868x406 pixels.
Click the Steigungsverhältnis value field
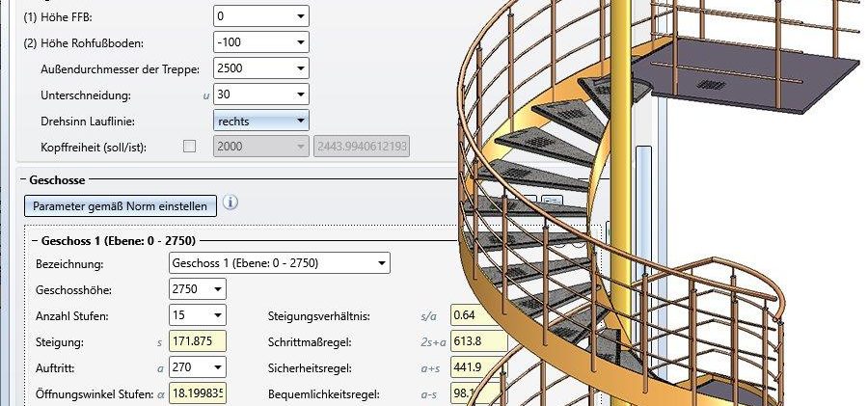[478, 315]
